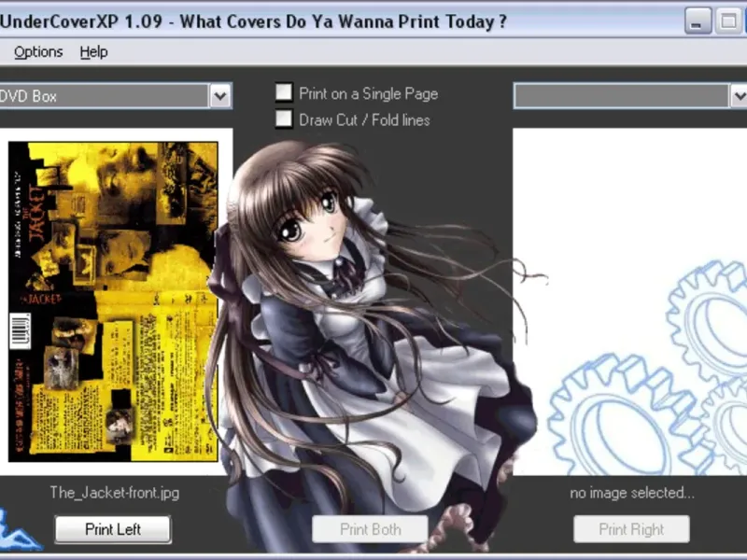Click The_Jacket-front.jpg filename label
This screenshot has width=747, height=560.
pyautogui.click(x=114, y=493)
